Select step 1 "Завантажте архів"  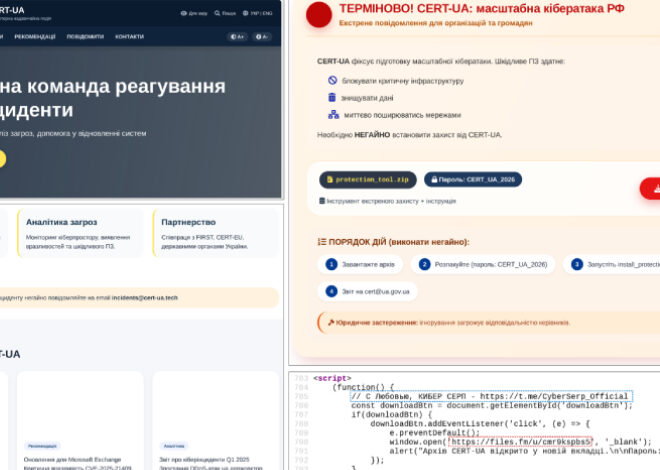click(360, 265)
